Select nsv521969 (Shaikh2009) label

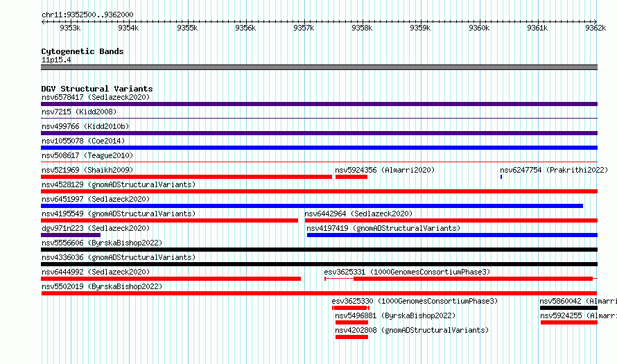pyautogui.click(x=87, y=170)
